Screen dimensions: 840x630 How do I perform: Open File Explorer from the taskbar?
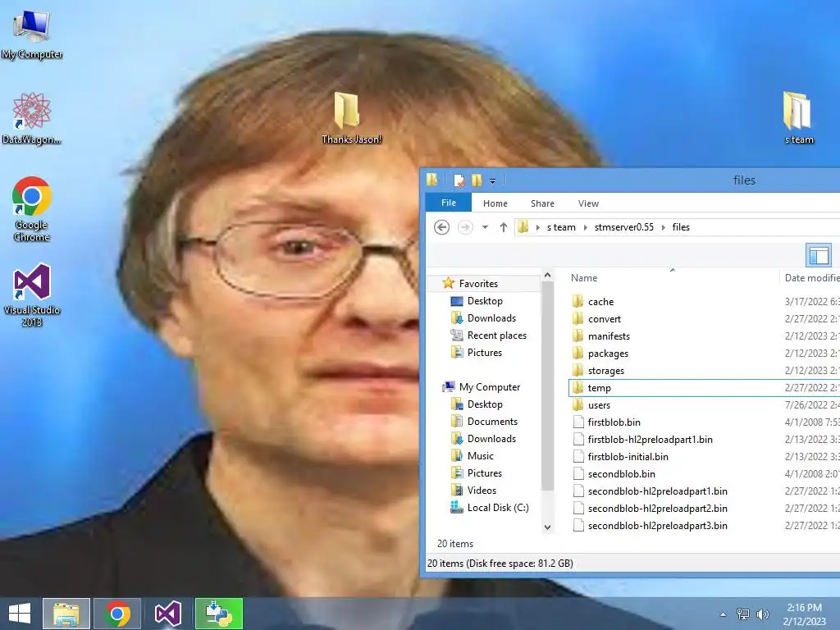point(66,614)
